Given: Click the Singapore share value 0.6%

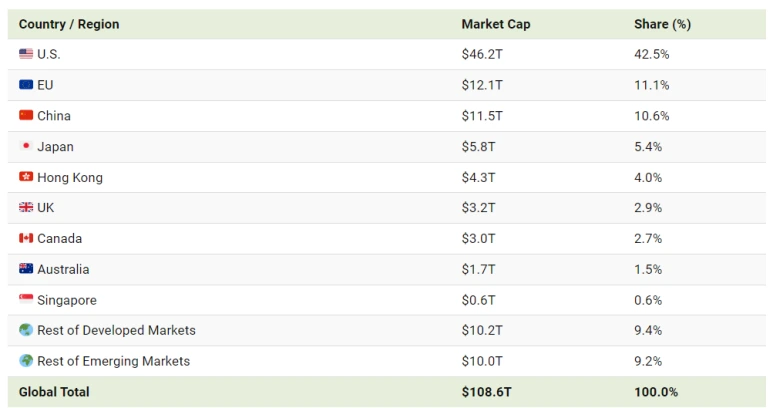Looking at the screenshot, I should tap(648, 300).
